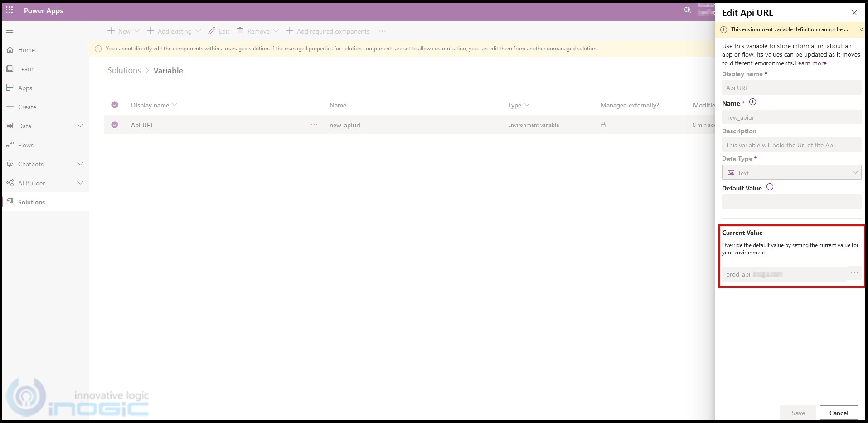Collapse the sidebar with the hamburger icon

(9, 30)
